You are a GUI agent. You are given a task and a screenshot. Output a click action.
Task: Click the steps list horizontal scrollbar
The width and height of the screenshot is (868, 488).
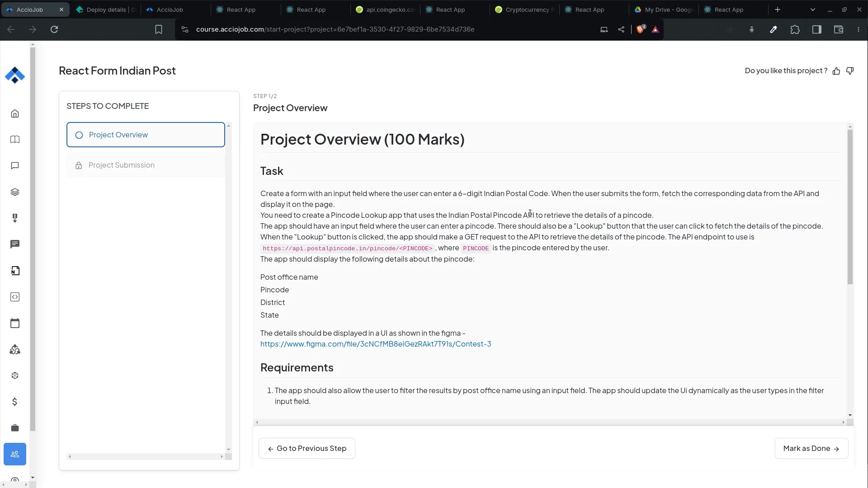tap(145, 457)
